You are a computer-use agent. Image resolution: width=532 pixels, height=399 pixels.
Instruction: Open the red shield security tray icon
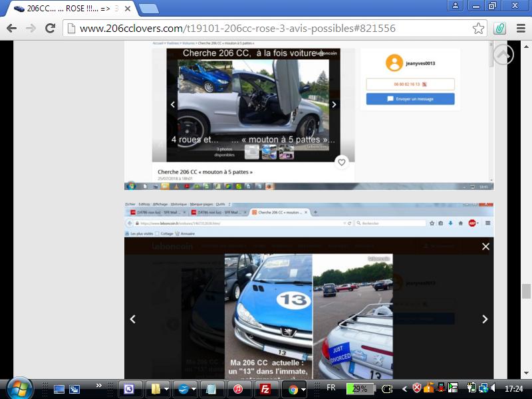(x=417, y=388)
